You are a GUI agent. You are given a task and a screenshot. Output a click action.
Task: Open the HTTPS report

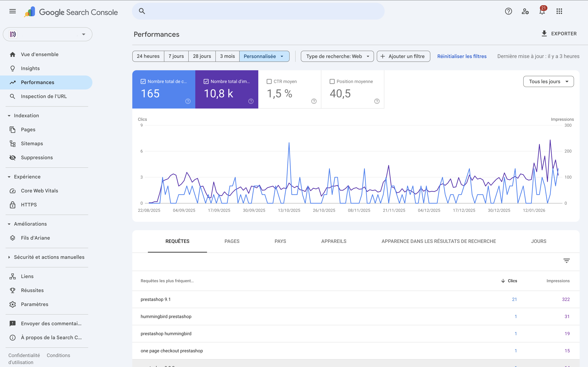click(x=29, y=204)
